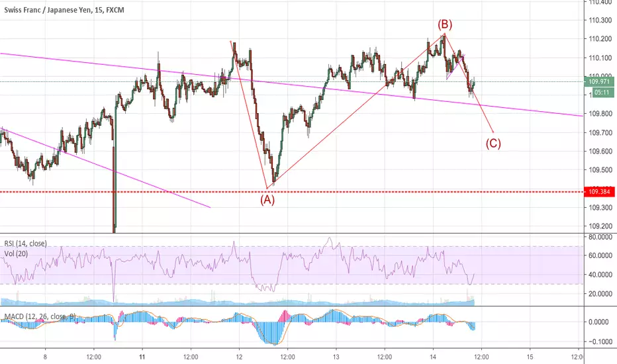The height and width of the screenshot is (364, 617).
Task: Click the 20.0000 scale label
Action: 600,294
